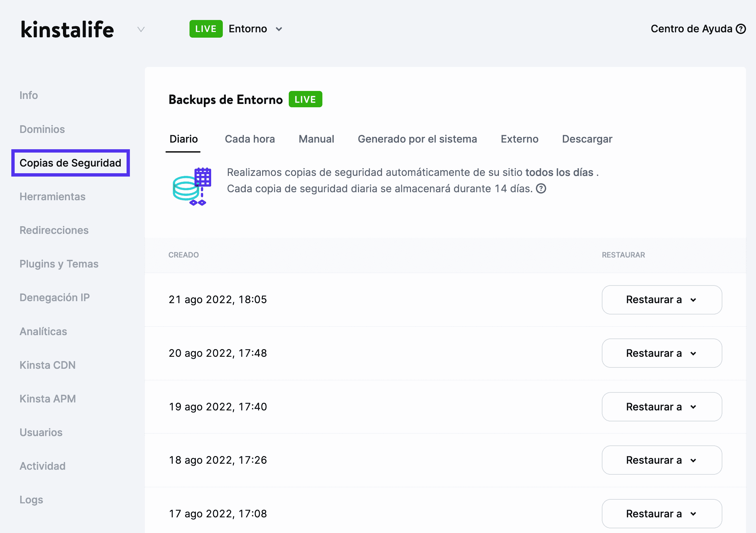756x533 pixels.
Task: Expand the kinstalife site selector
Action: [x=141, y=30]
